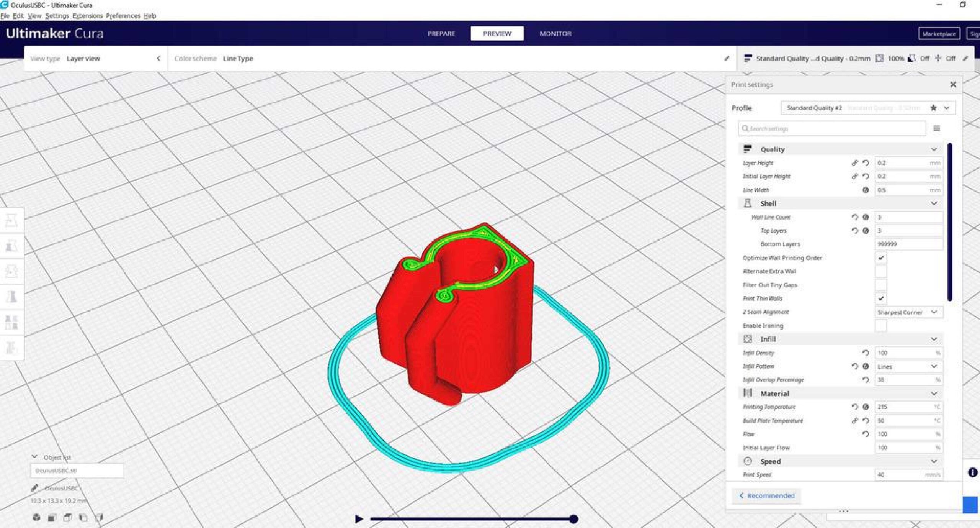Close the Print settings panel
This screenshot has width=980, height=528.
pos(953,85)
